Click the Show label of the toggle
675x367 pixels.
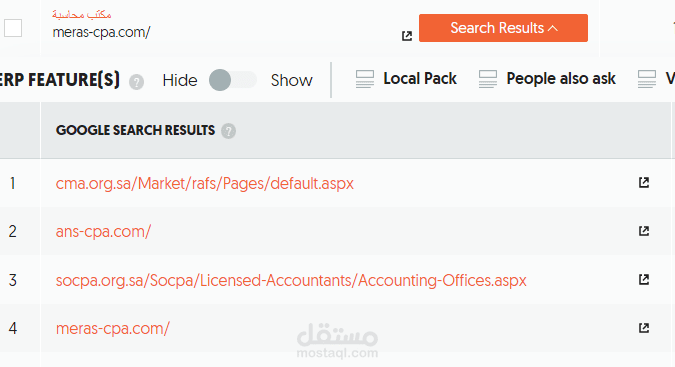291,80
